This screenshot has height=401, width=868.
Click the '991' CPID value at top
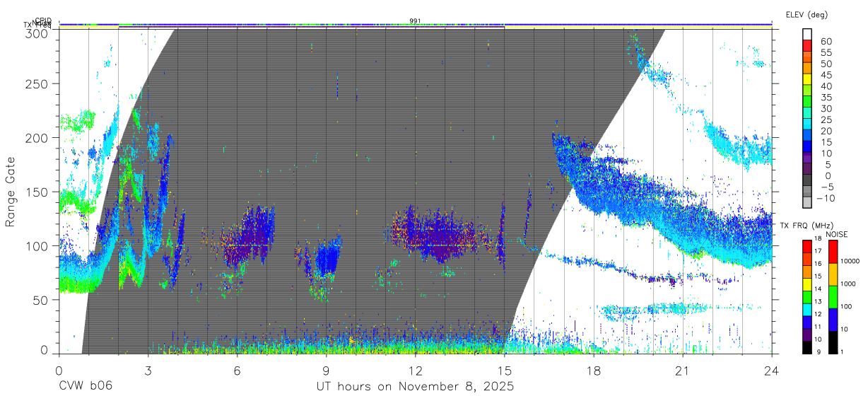416,21
